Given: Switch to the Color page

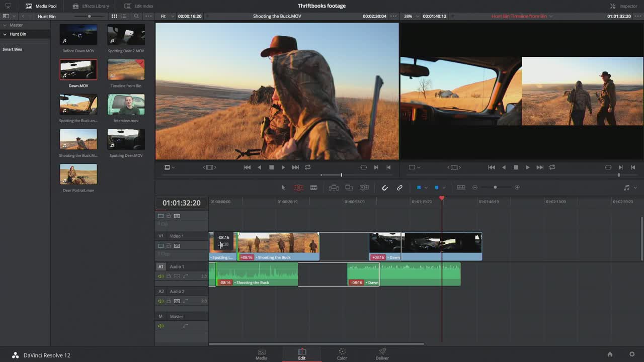Looking at the screenshot, I should coord(342,354).
